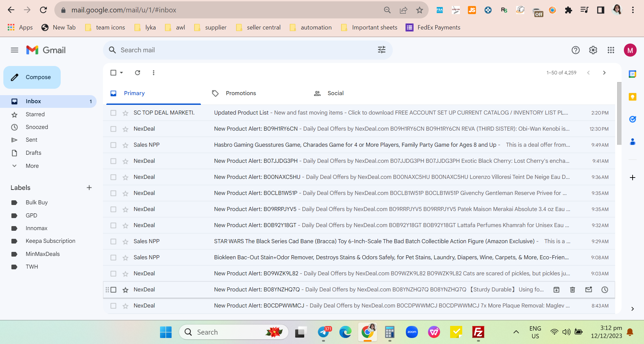Click the mail list vertical scrollbar
This screenshot has width=644, height=344.
[x=619, y=114]
